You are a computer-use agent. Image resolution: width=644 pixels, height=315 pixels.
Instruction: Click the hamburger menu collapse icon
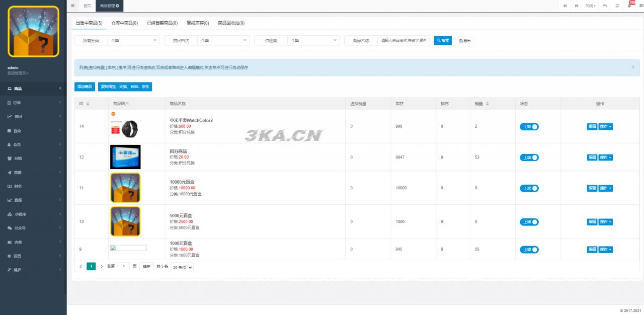73,6
